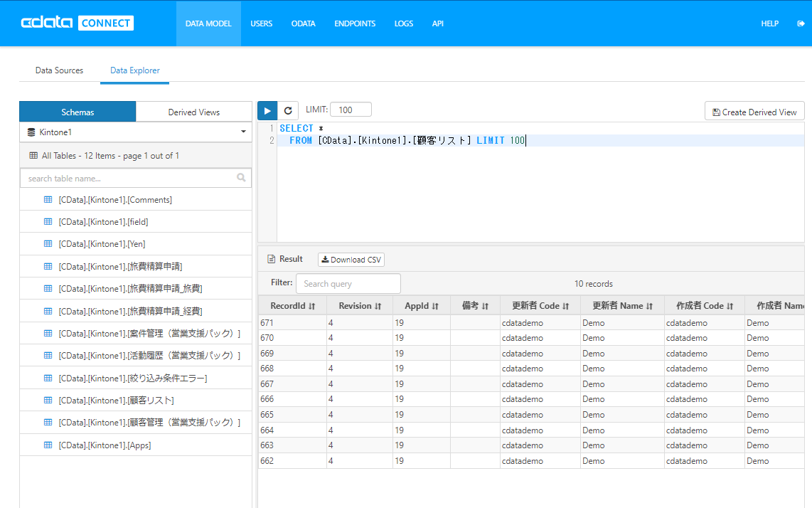Click the All Tables grid icon
This screenshot has height=508, width=812.
click(33, 156)
